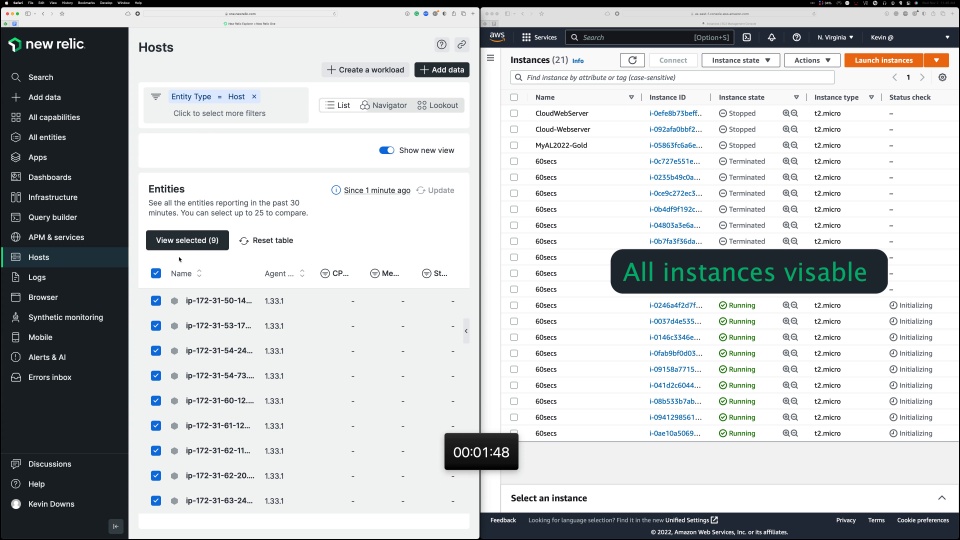
Task: Remove the Entity Type Host filter
Action: point(254,97)
